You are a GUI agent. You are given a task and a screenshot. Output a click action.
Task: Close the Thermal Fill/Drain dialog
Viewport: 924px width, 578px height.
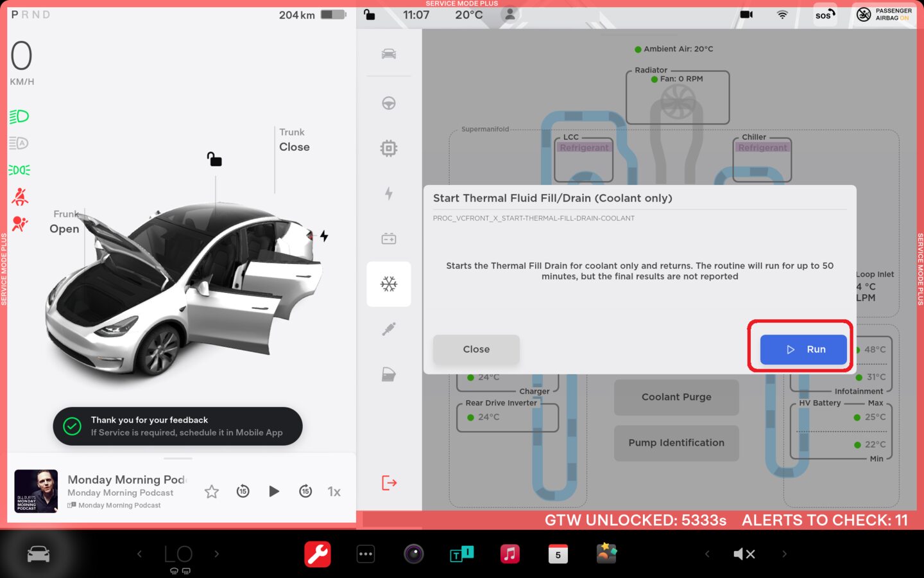tap(475, 349)
